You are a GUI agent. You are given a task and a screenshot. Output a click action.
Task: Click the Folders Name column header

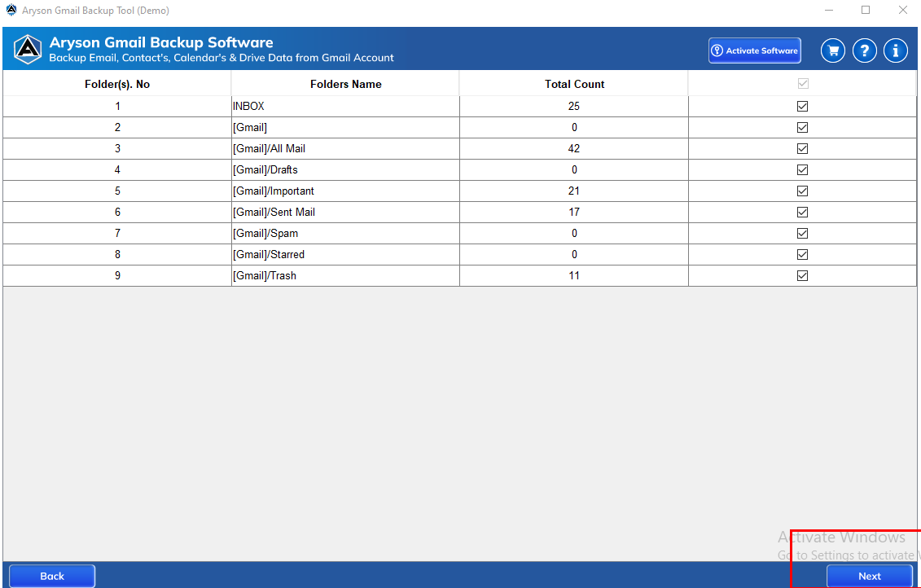345,84
